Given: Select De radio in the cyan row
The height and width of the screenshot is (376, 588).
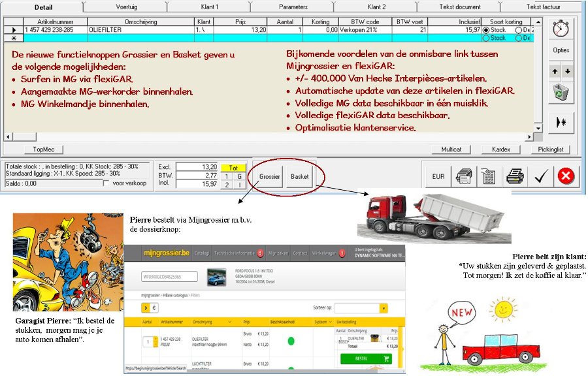Looking at the screenshot, I should [519, 39].
